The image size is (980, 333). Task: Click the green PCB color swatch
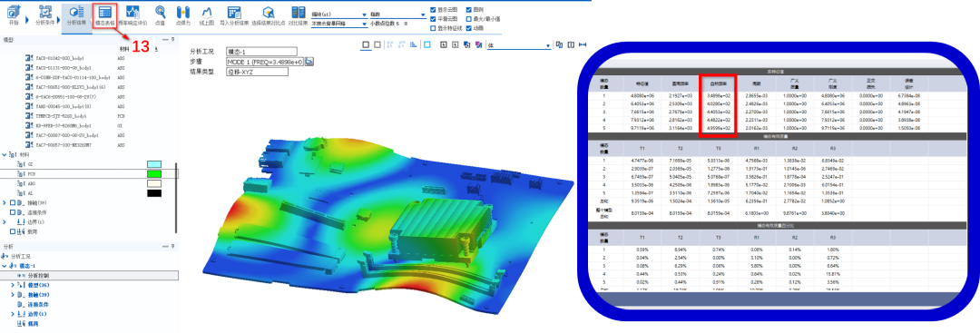[x=153, y=174]
